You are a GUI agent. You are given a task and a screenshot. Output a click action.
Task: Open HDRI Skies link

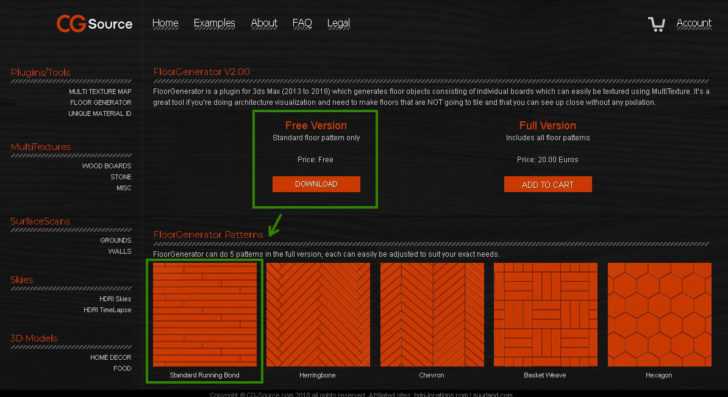tap(115, 299)
